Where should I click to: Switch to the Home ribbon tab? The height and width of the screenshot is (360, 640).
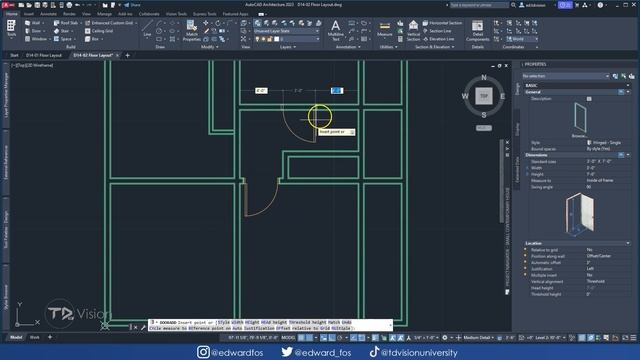(11, 14)
